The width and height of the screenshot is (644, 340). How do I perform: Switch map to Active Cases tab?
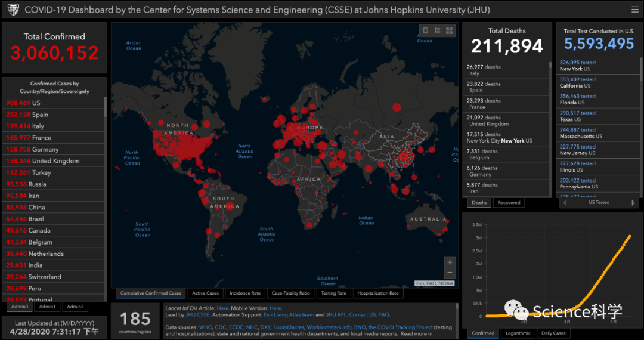205,293
